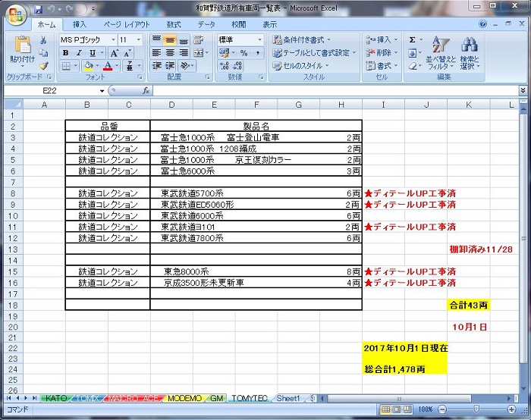531x420 pixels.
Task: Toggle underline formatting
Action: click(92, 53)
